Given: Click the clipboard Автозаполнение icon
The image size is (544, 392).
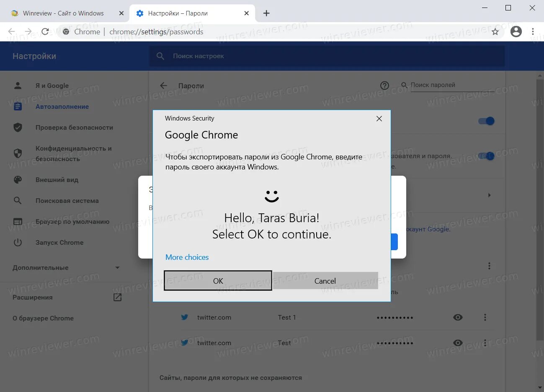Looking at the screenshot, I should (18, 106).
